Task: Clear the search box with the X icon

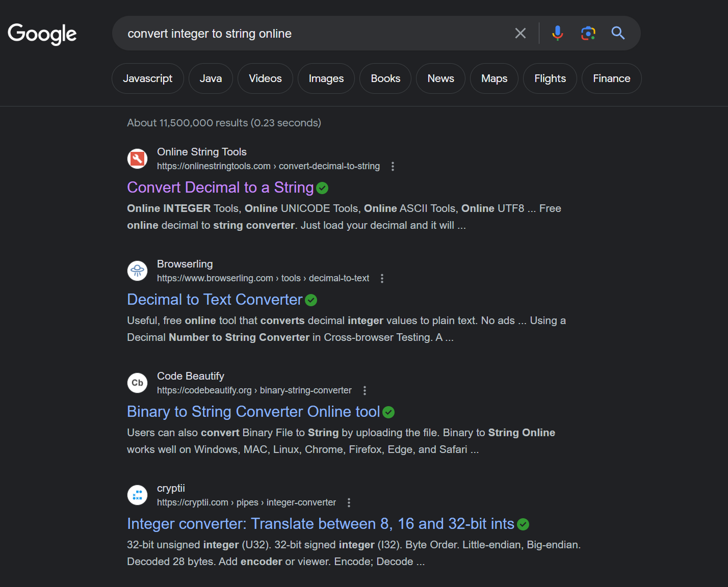Action: tap(521, 34)
